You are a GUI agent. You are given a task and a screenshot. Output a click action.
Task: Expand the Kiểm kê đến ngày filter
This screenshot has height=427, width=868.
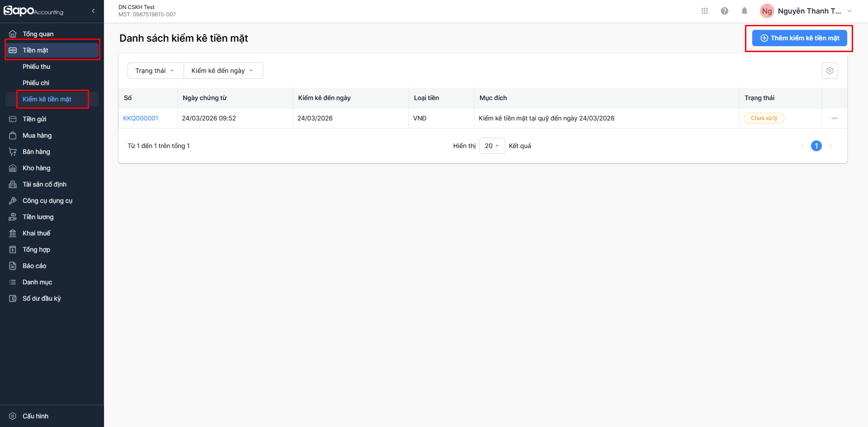click(x=223, y=71)
